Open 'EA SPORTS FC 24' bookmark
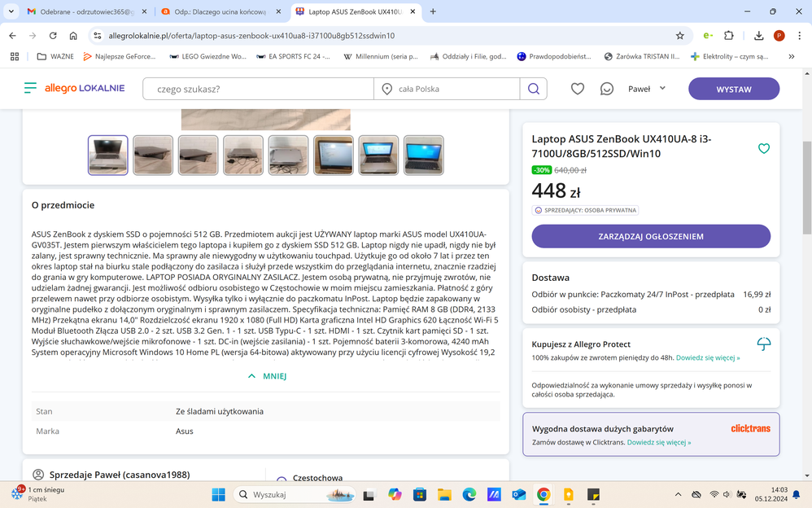 click(293, 56)
